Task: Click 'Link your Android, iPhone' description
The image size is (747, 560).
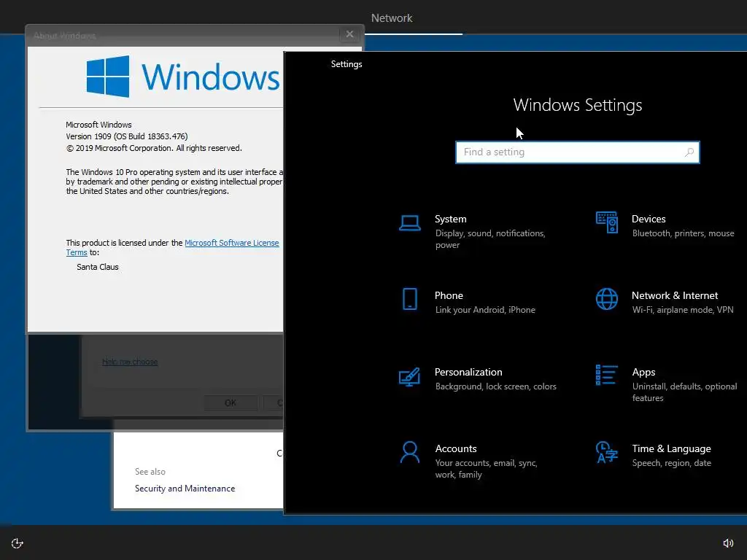Action: click(x=485, y=310)
